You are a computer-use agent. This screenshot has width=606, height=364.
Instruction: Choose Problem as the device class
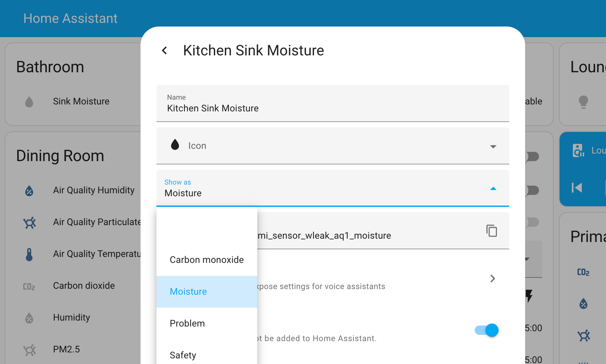click(x=187, y=323)
